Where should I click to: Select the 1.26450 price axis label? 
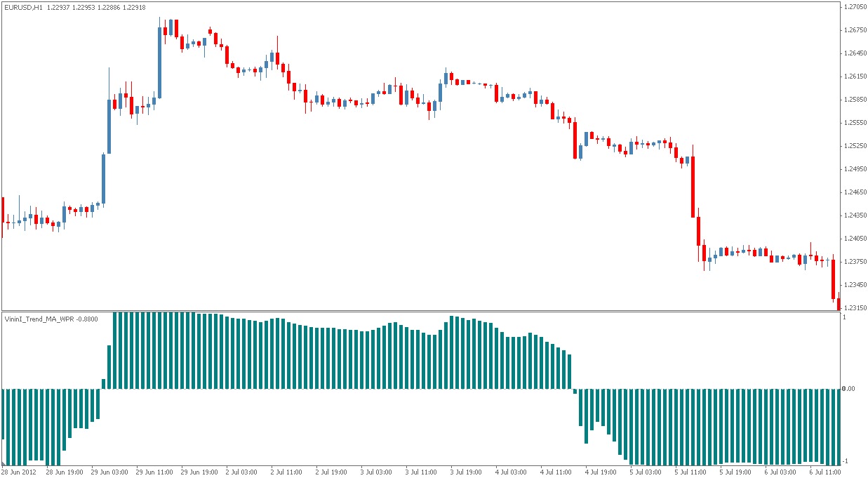[854, 53]
